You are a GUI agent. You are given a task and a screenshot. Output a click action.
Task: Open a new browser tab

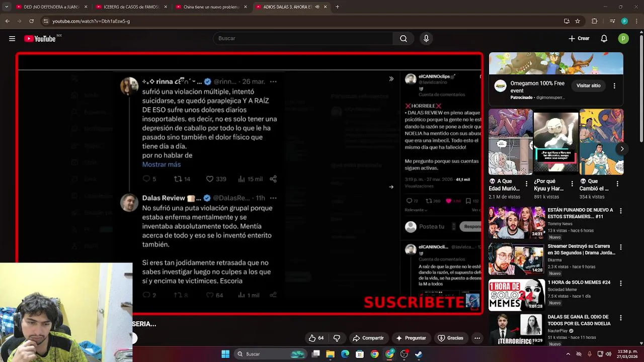[x=337, y=7]
